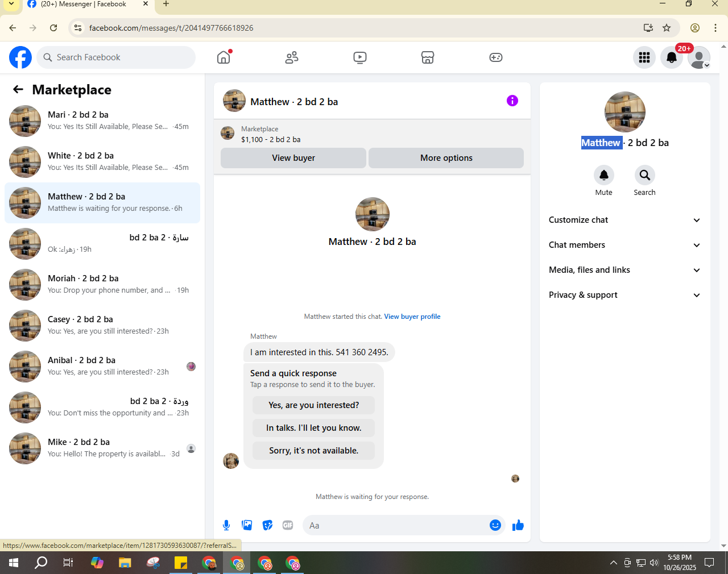Image resolution: width=728 pixels, height=574 pixels.
Task: Click the purple conversation information icon
Action: click(512, 101)
